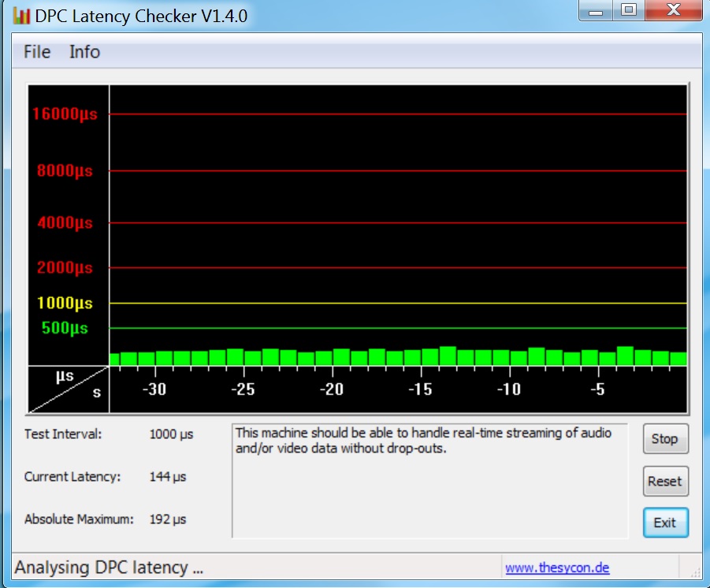Click the resize grip in status bar corner
The width and height of the screenshot is (710, 588).
695,572
